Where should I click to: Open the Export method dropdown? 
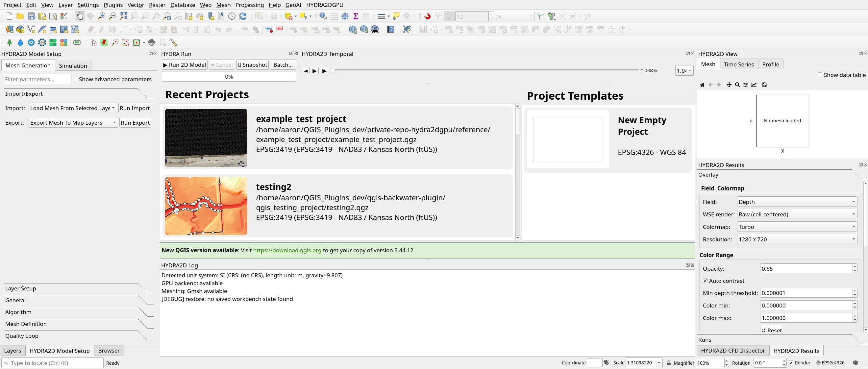73,123
